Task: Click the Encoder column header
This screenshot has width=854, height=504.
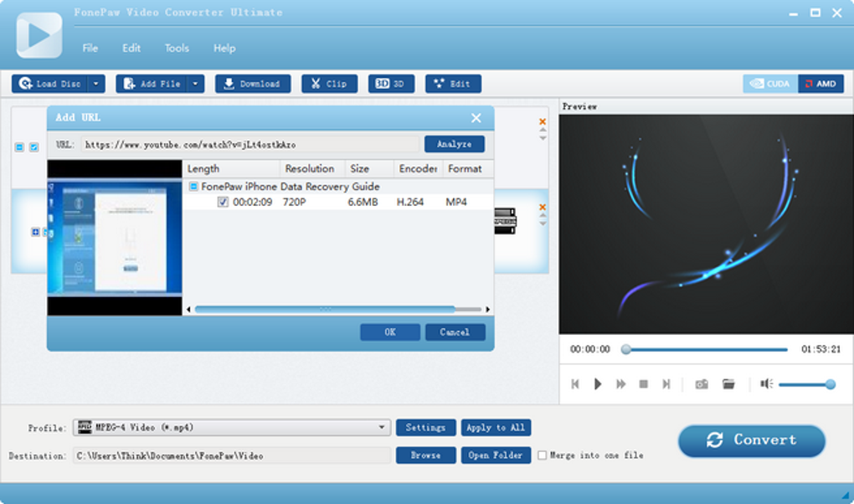Action: 418,169
